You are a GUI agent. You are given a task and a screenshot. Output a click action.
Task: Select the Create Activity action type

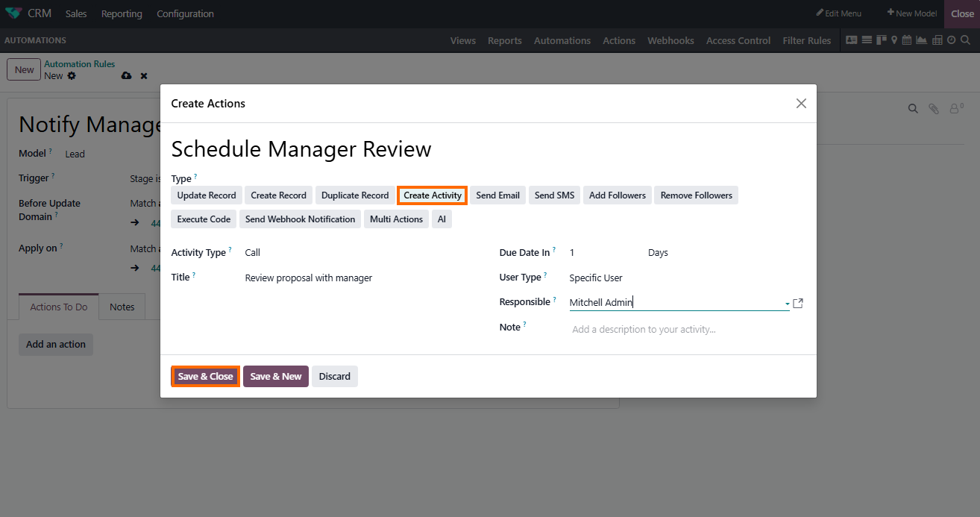point(433,195)
